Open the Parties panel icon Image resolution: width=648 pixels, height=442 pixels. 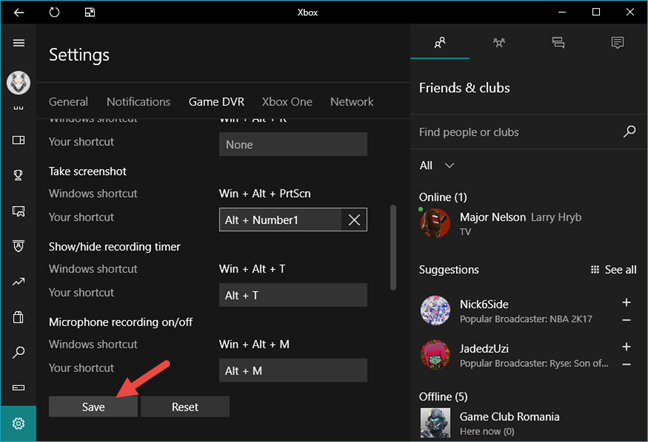pos(499,43)
